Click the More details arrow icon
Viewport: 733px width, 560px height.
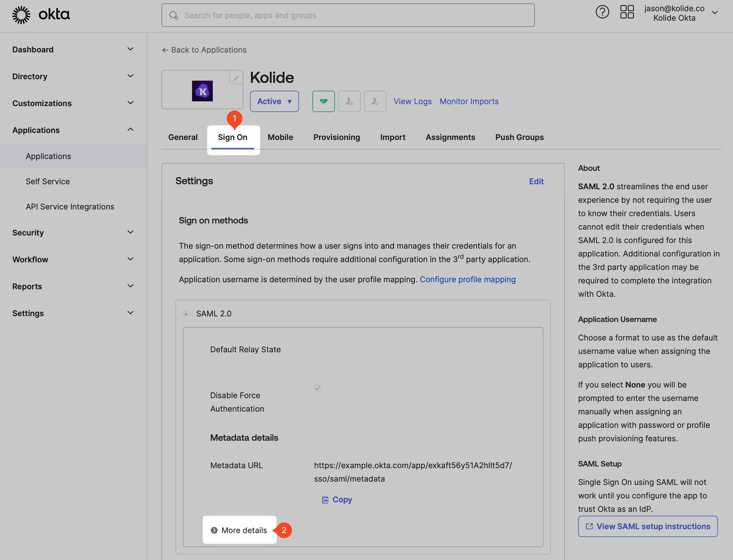[214, 530]
